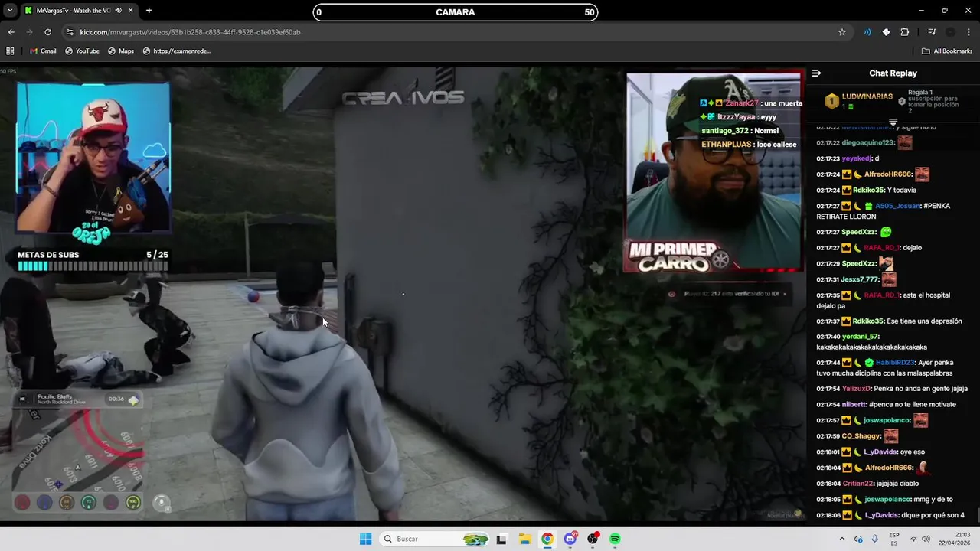Expand the All Bookmarks folder

click(x=947, y=51)
